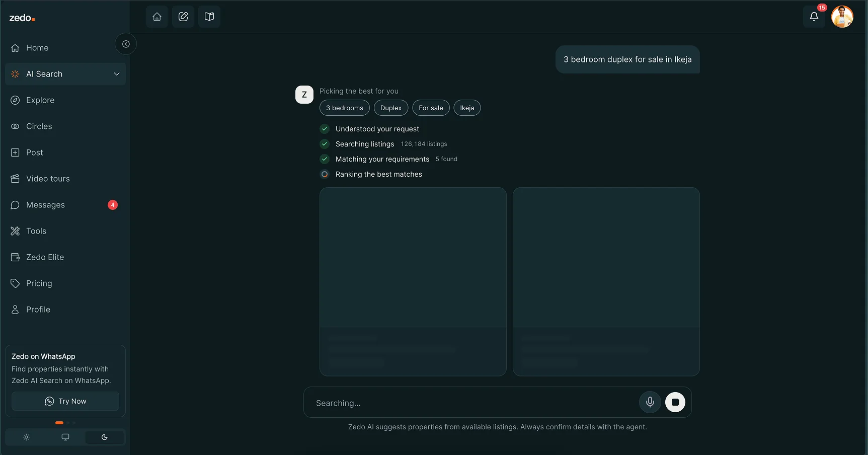Open Circles in the sidebar
This screenshot has height=455, width=868.
tap(65, 126)
